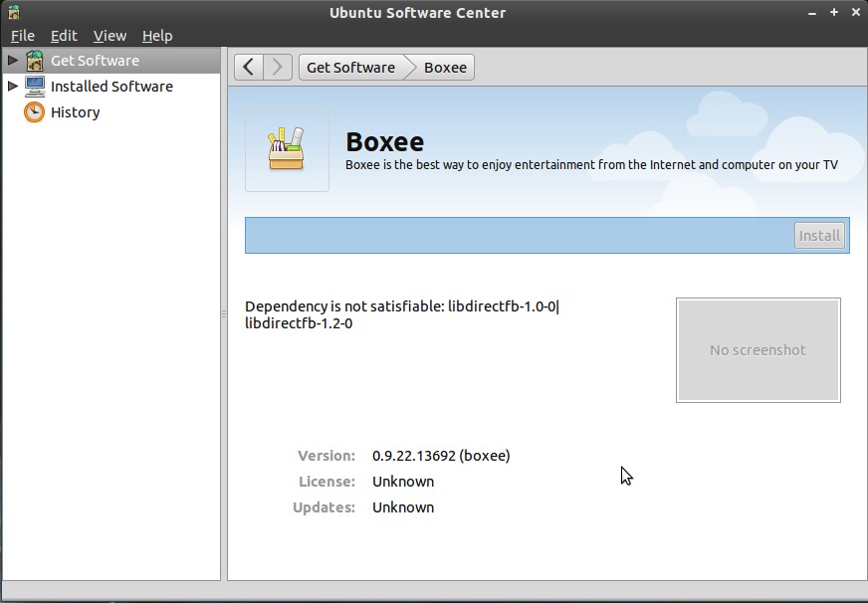The height and width of the screenshot is (603, 868).
Task: Click the Boxee description tagline text
Action: point(591,165)
